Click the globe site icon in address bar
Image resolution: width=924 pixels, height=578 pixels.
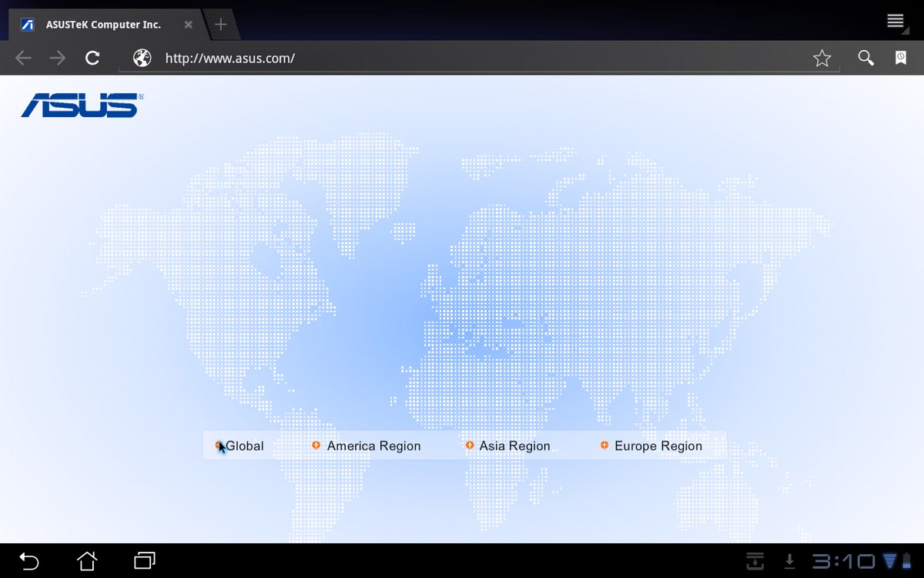142,58
